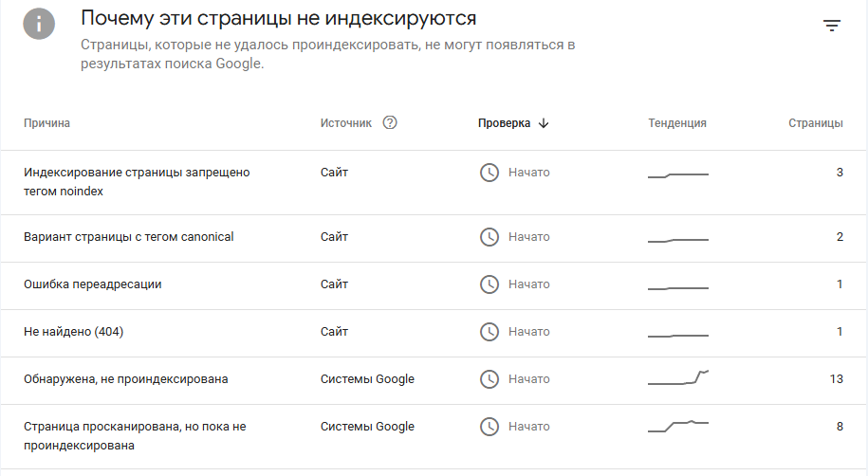The width and height of the screenshot is (868, 476).
Task: Click the sort arrow next to Проверка
Action: (544, 123)
